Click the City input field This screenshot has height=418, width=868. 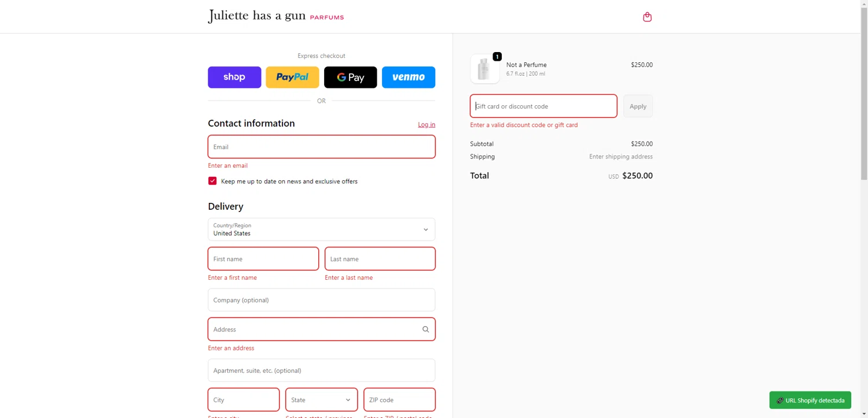click(244, 399)
